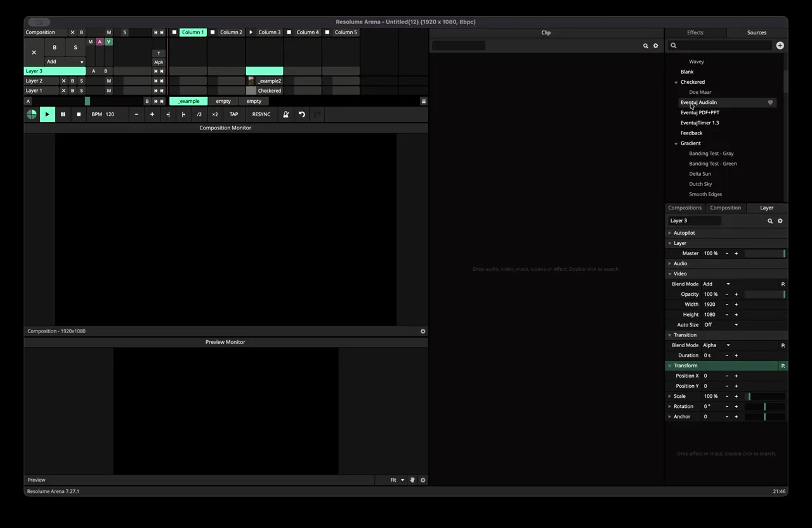Select the Composition properties tab
Viewport: 812px width, 528px height.
(726, 208)
